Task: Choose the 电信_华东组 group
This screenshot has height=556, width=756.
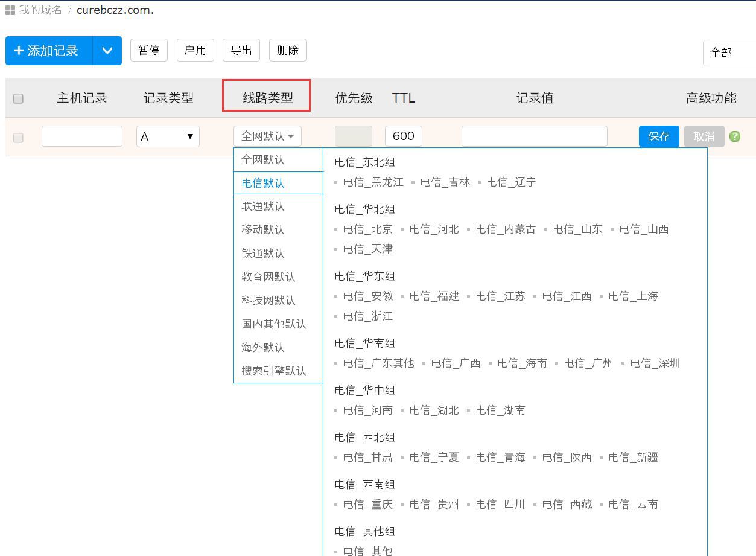Action: (365, 276)
